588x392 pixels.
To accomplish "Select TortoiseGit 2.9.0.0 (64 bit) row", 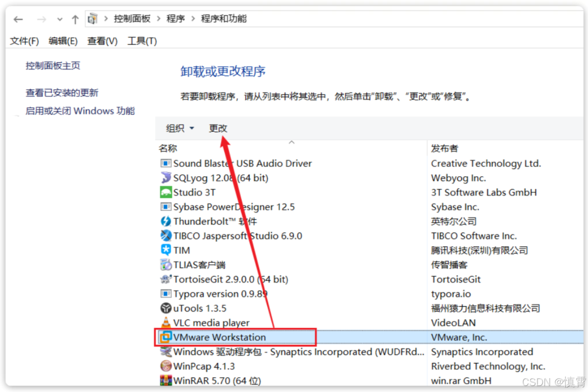I will tap(369, 279).
